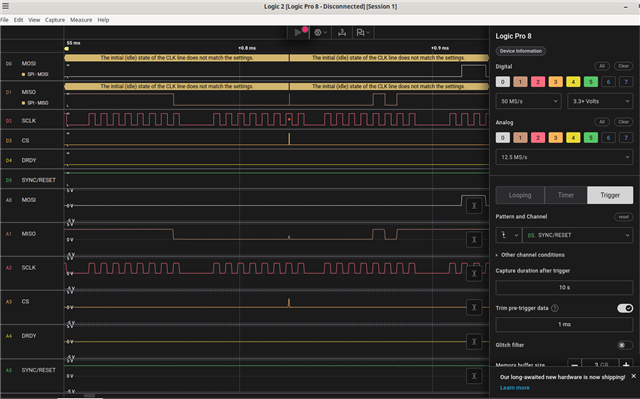
Task: Toggle digital channel 4
Action: 573,82
